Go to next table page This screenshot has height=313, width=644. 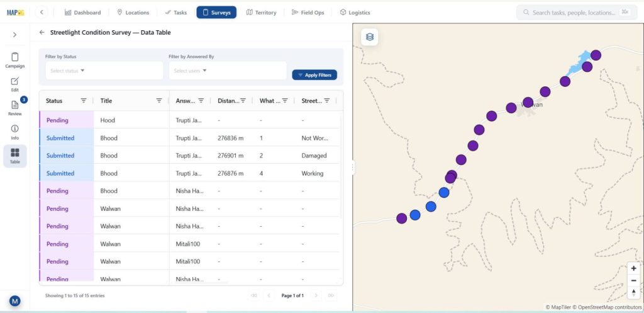(316, 295)
